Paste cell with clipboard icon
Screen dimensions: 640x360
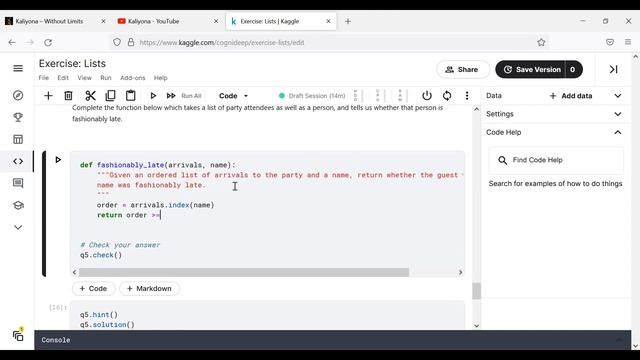131,96
